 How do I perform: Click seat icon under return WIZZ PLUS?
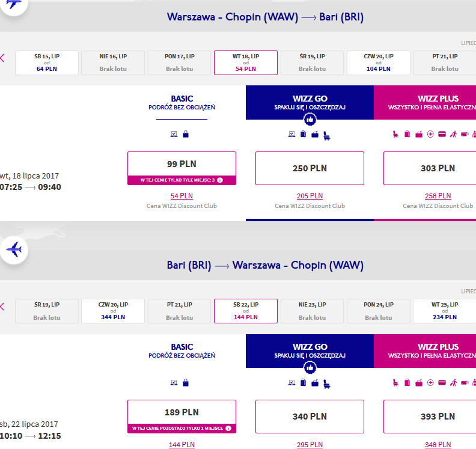pyautogui.click(x=395, y=382)
